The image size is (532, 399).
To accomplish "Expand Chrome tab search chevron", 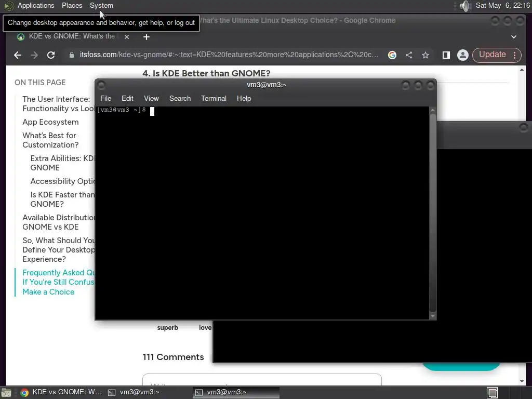I will point(514,37).
